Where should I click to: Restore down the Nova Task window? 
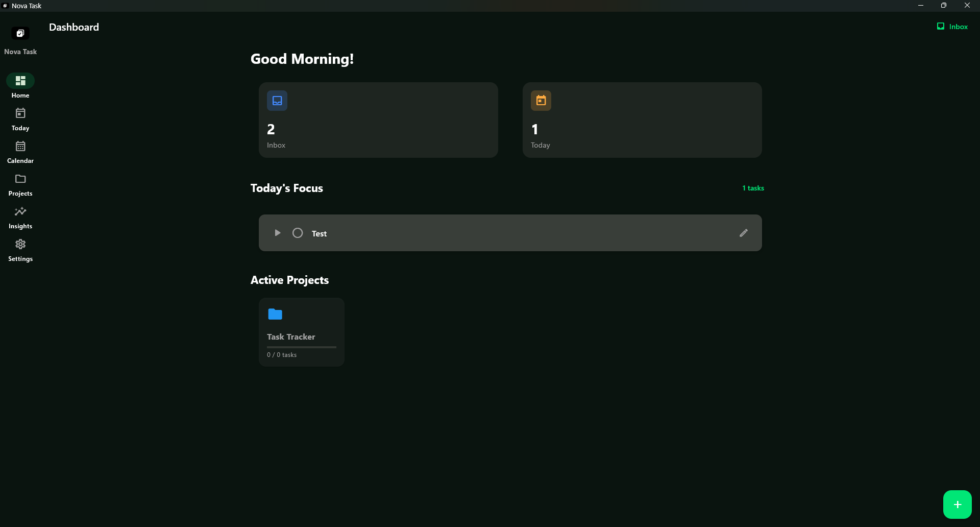(x=944, y=6)
